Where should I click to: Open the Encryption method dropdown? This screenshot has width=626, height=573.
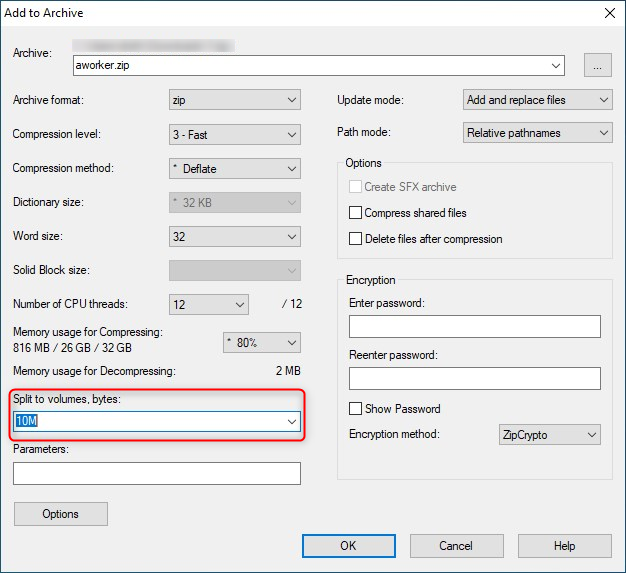(549, 435)
